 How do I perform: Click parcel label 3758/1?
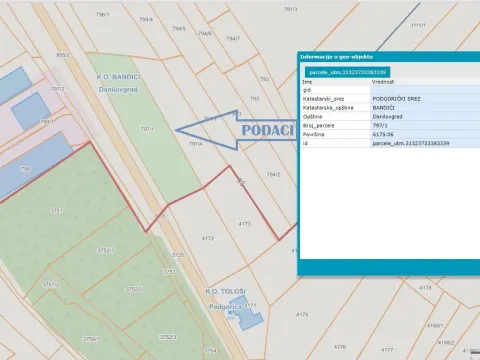(91, 339)
